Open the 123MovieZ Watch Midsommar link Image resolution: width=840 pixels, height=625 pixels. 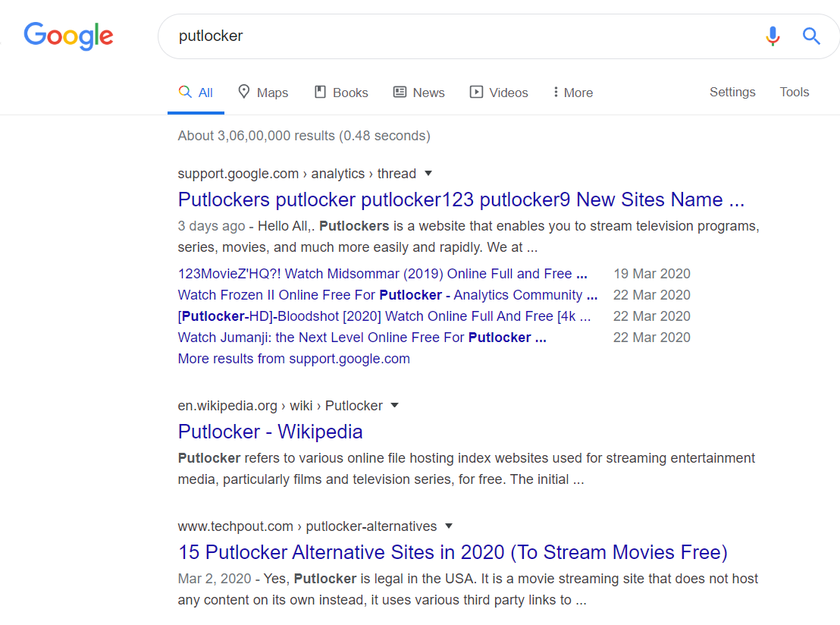383,274
